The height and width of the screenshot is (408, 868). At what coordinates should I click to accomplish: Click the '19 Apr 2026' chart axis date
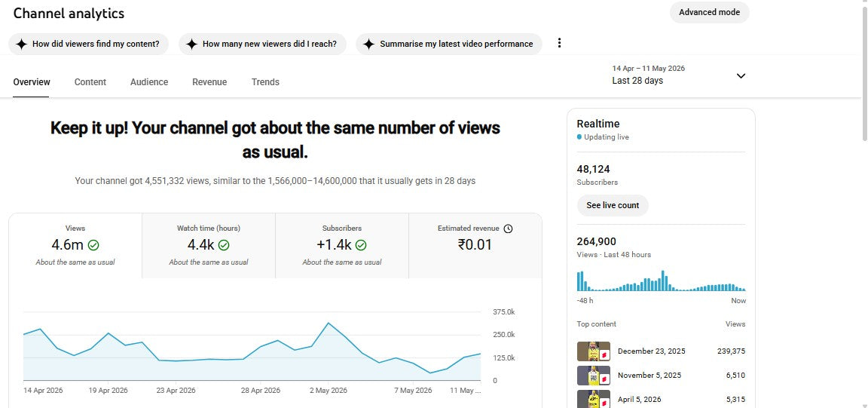pyautogui.click(x=108, y=390)
